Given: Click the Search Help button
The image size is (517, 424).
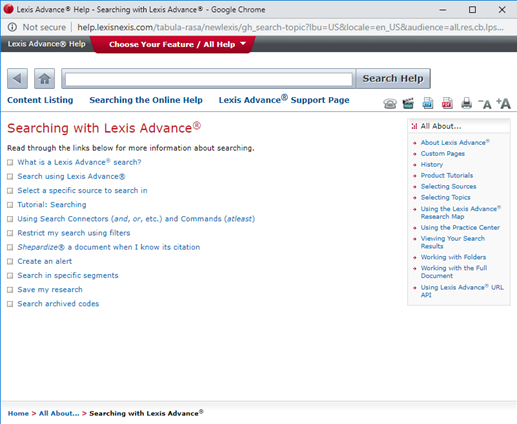Looking at the screenshot, I should click(393, 79).
